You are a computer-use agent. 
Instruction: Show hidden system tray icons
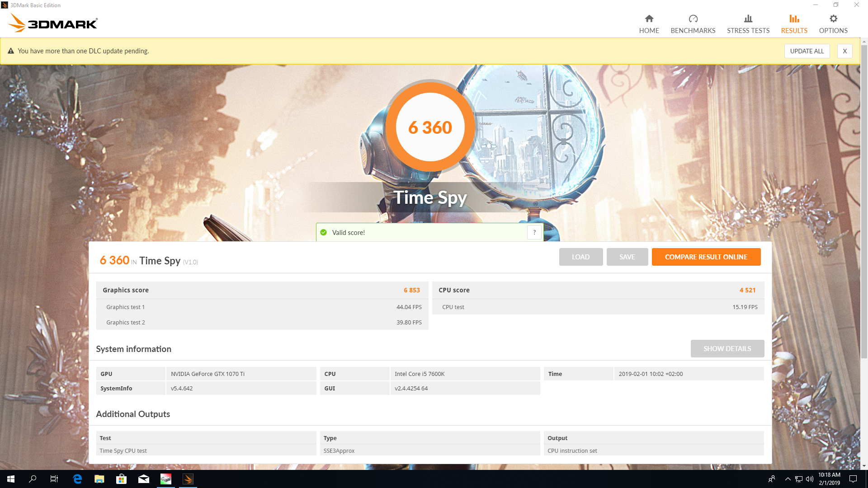788,479
